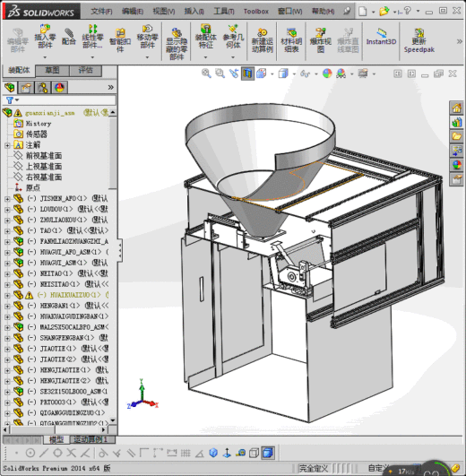Click the 插入零部件 insert components icon
The width and height of the screenshot is (466, 476).
click(45, 37)
